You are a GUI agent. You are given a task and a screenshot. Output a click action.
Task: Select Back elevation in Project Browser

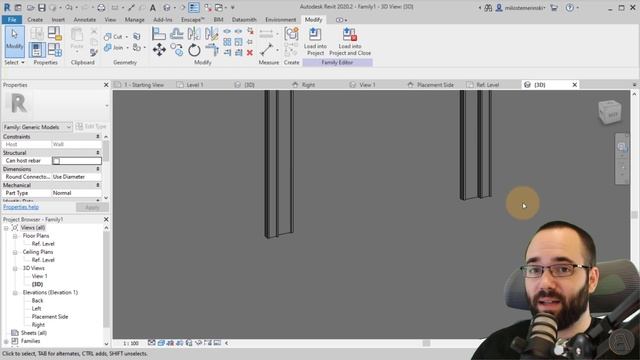38,301
